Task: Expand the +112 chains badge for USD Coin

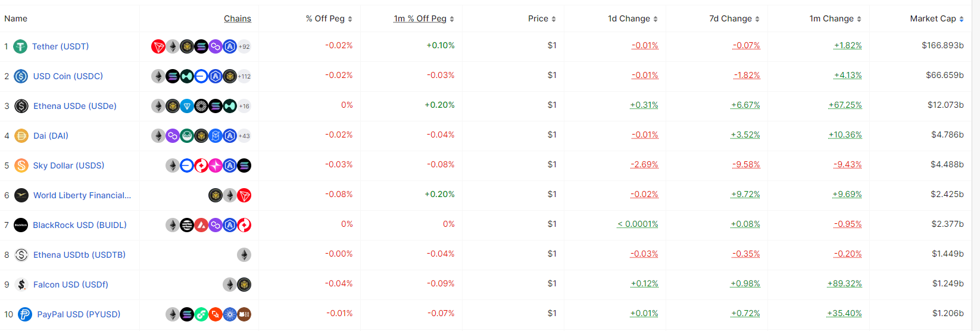Action: (x=244, y=76)
